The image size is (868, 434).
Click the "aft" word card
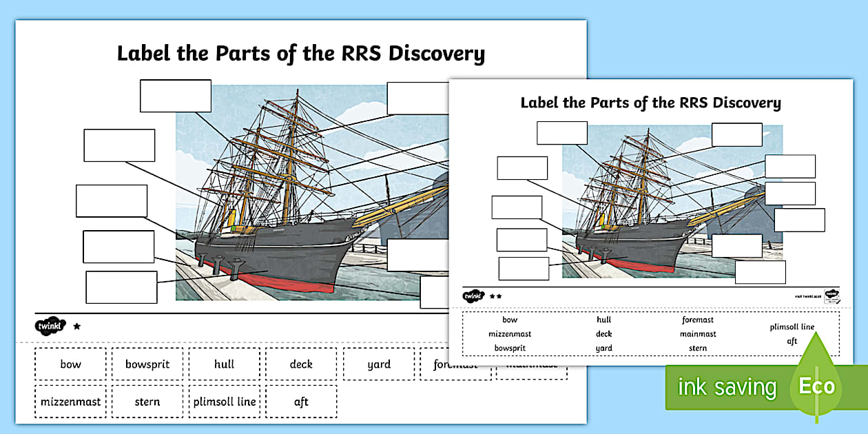(x=301, y=401)
